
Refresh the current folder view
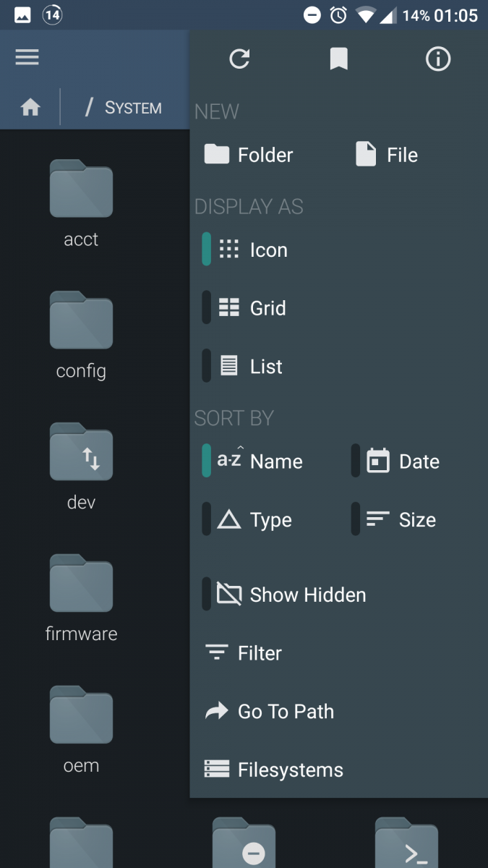pos(240,59)
